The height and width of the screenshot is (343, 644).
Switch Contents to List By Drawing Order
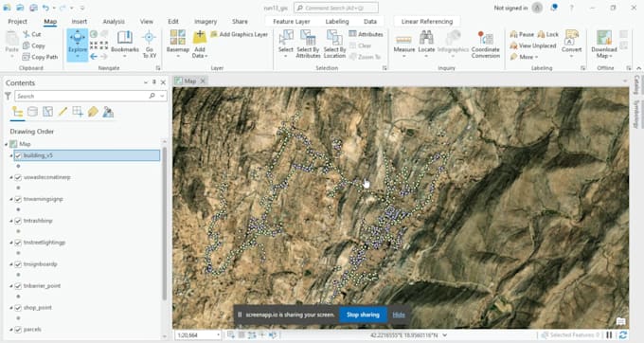coord(17,112)
